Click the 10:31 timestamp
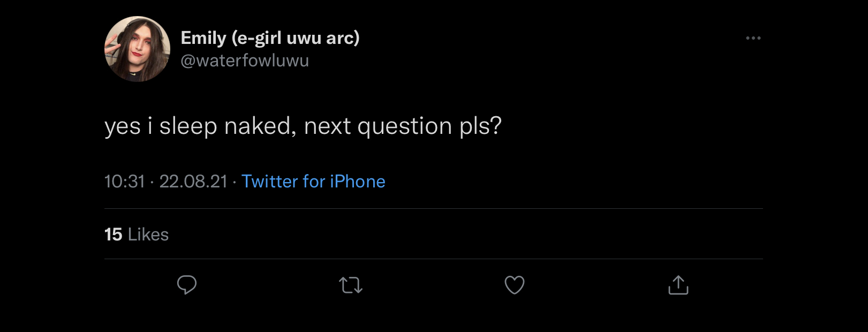The image size is (868, 332). coord(124,182)
